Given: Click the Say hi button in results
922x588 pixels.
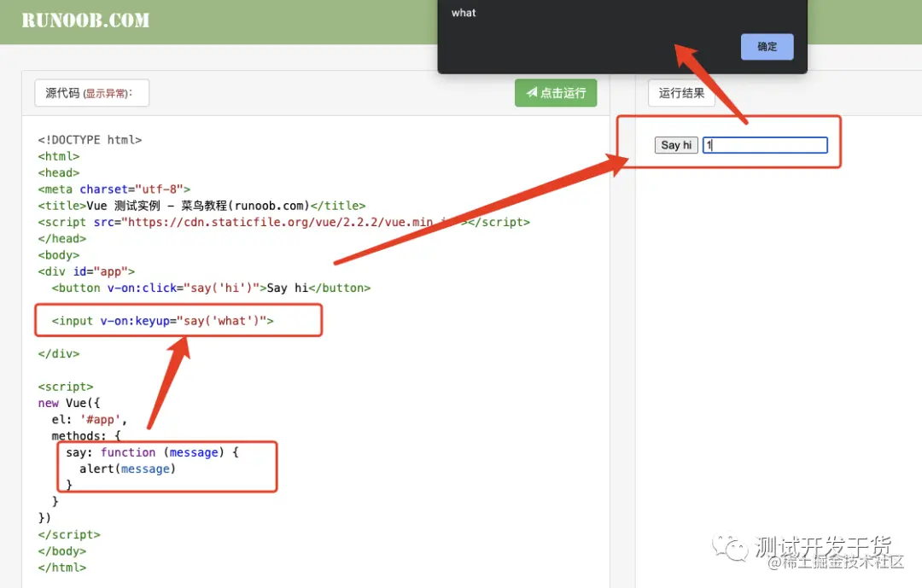Looking at the screenshot, I should point(676,145).
